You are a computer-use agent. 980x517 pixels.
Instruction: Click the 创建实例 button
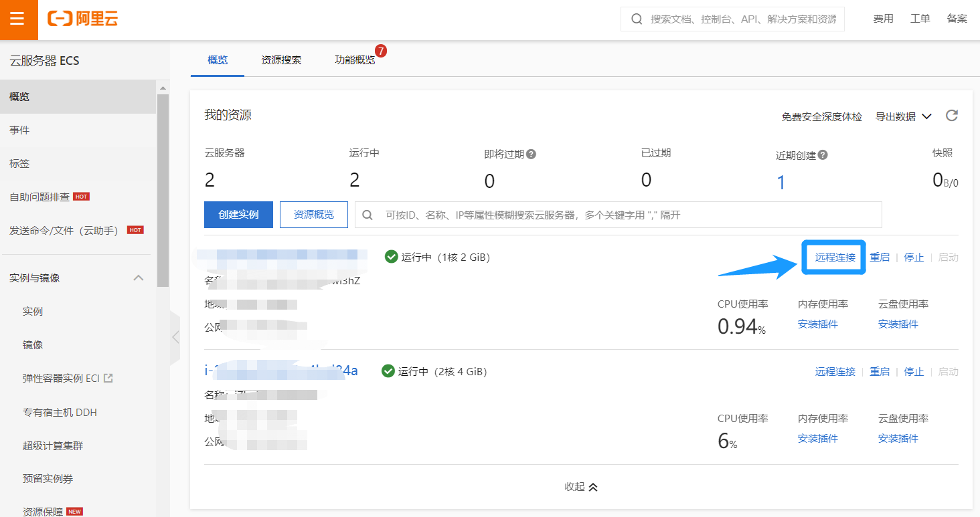pyautogui.click(x=238, y=214)
